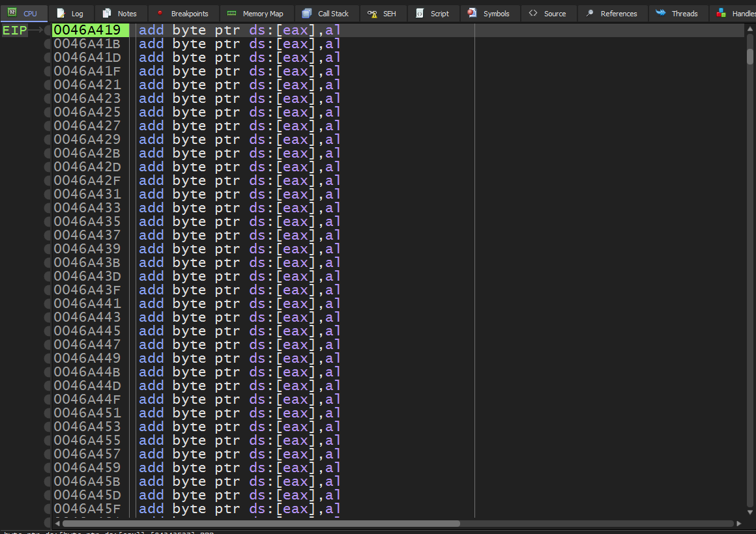Screen dimensions: 756x534
Task: Toggle breakpoint bullet at address 0046A43D
Action: coord(48,276)
